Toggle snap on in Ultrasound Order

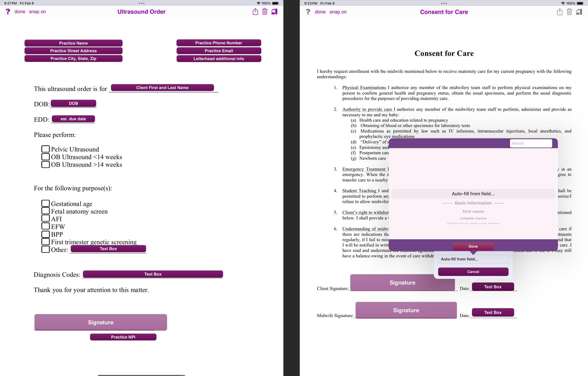(x=37, y=11)
